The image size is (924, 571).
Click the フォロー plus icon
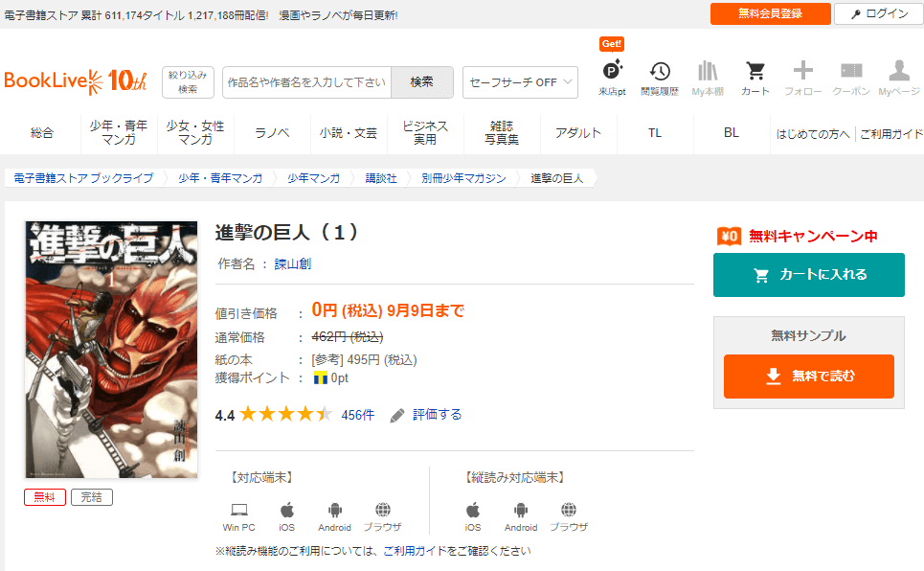802,73
